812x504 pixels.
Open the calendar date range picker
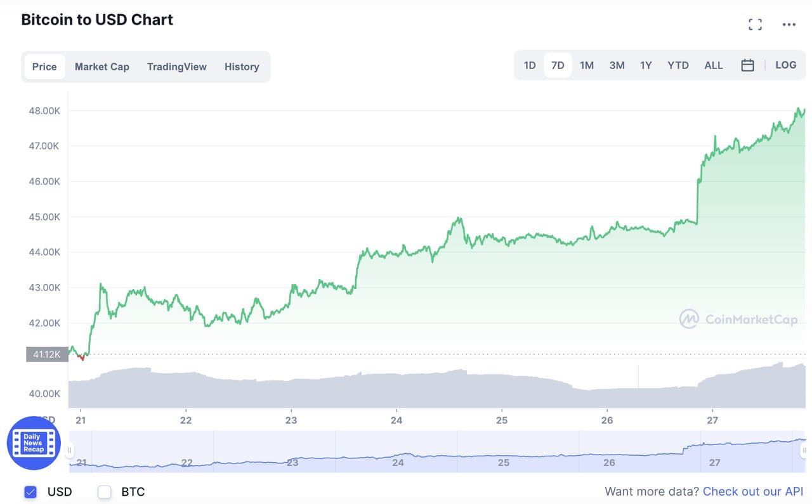click(x=747, y=65)
